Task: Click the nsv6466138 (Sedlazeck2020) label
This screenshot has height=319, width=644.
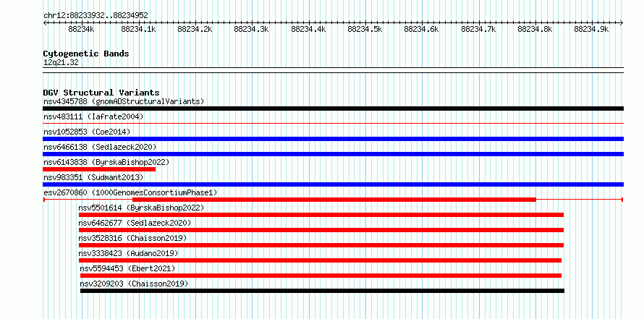Action: tap(100, 147)
